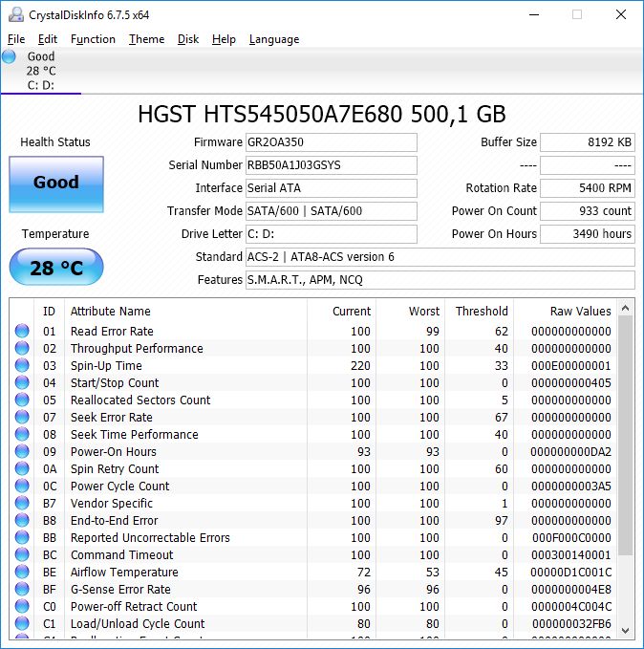Click the ID column header

pos(49,311)
